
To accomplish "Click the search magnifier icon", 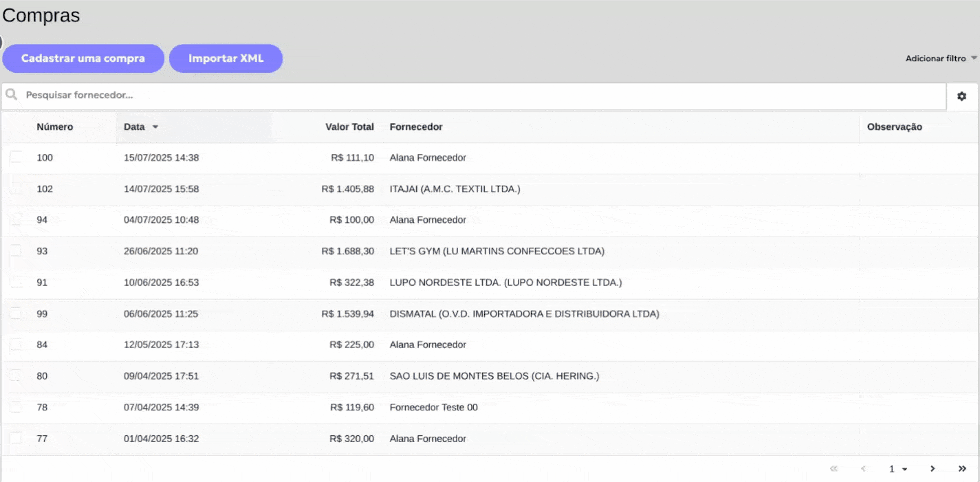I will point(12,95).
